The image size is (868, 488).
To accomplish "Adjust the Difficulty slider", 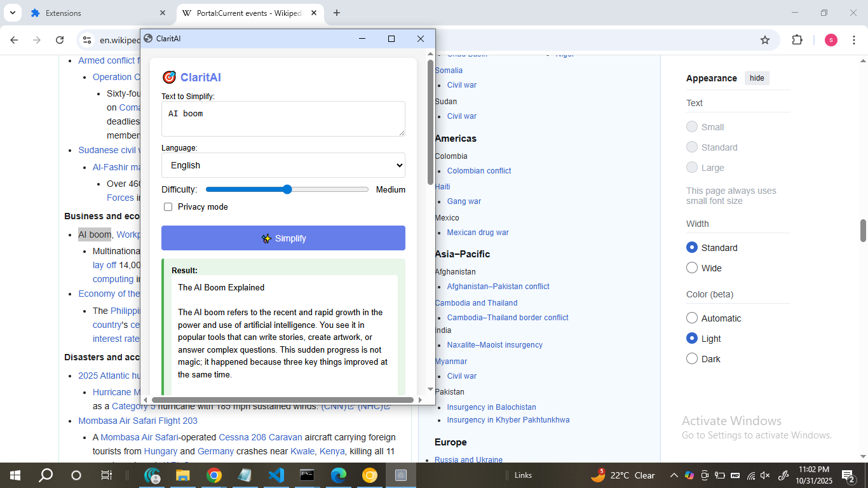I will 287,189.
